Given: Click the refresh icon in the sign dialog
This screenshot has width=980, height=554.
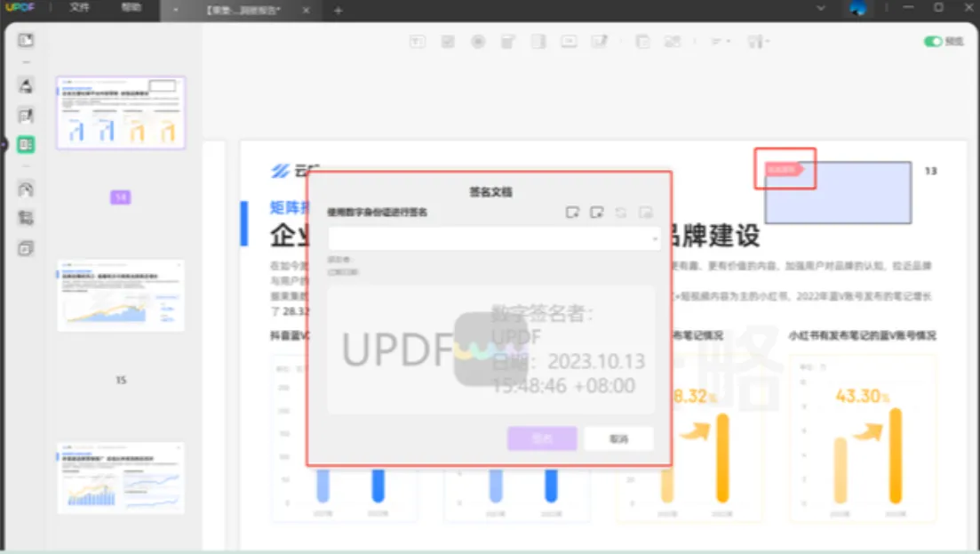Looking at the screenshot, I should (x=621, y=213).
